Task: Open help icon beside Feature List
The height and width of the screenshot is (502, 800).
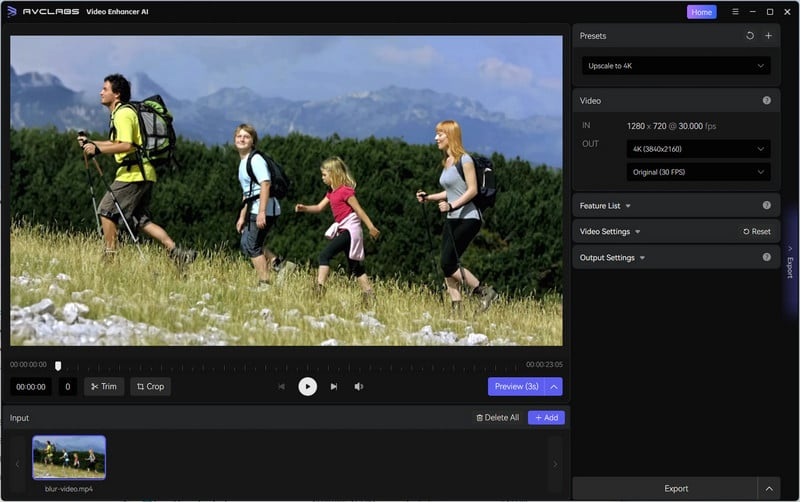Action: (x=767, y=205)
